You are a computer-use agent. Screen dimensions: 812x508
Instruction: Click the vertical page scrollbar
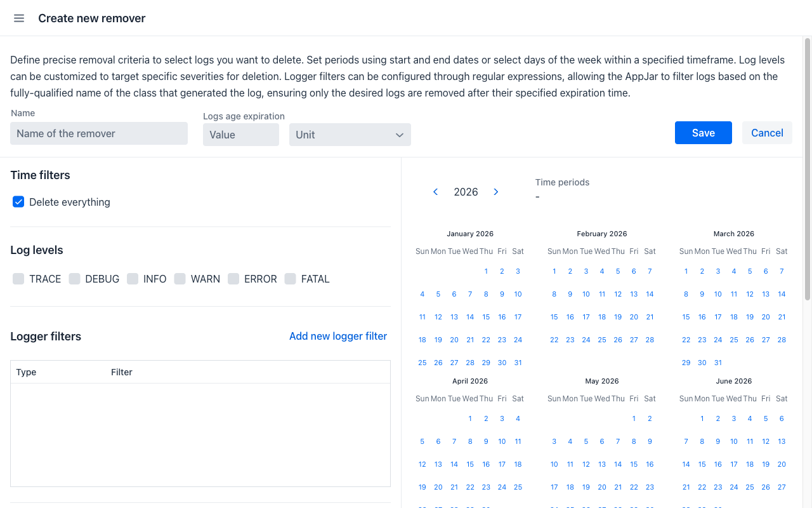click(808, 169)
